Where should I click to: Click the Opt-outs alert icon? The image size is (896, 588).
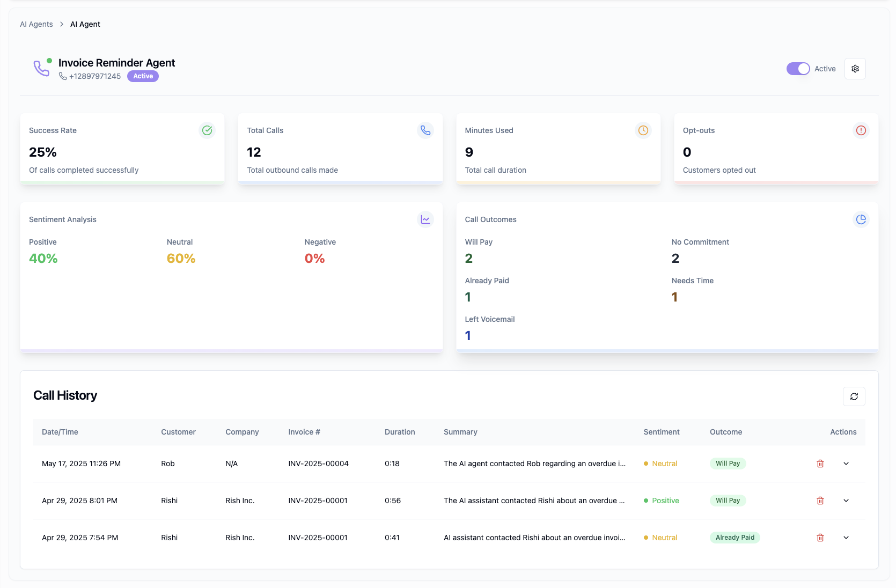click(861, 130)
